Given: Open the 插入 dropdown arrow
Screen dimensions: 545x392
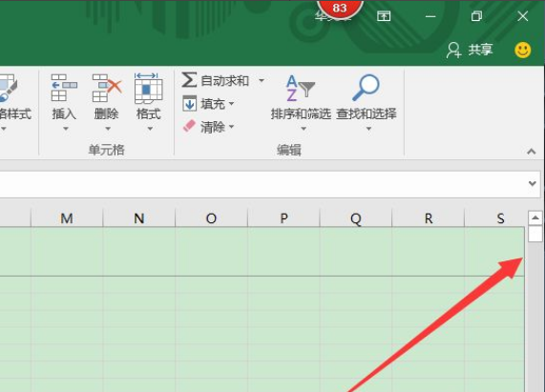Looking at the screenshot, I should [x=65, y=129].
